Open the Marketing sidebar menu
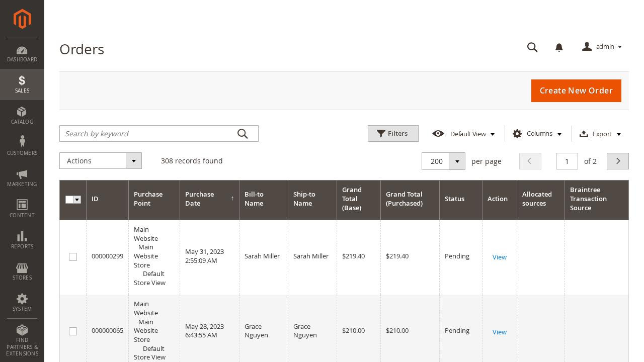644x362 pixels. click(22, 178)
